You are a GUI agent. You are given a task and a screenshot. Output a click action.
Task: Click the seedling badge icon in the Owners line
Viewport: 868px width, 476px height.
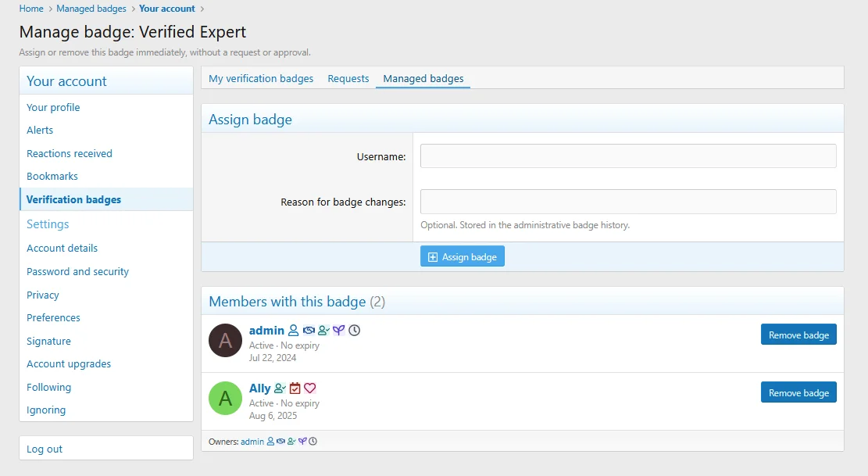click(302, 441)
